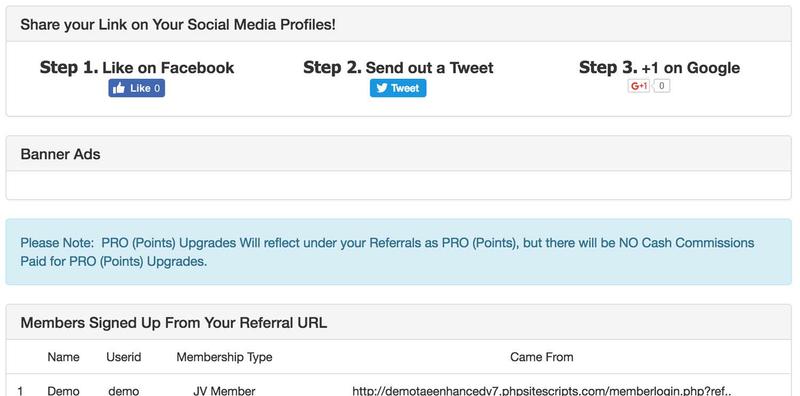Select the Userid column header
The height and width of the screenshot is (396, 800).
click(123, 357)
